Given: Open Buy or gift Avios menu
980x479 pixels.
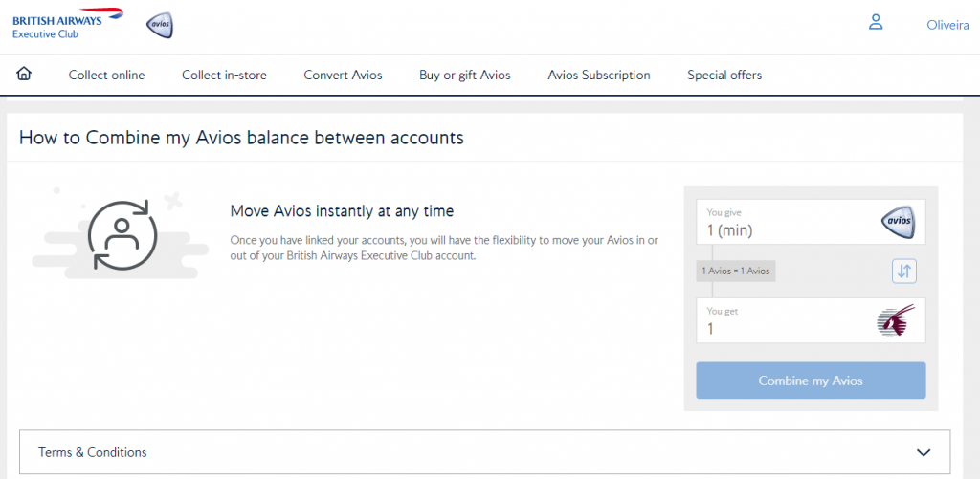Looking at the screenshot, I should (464, 76).
